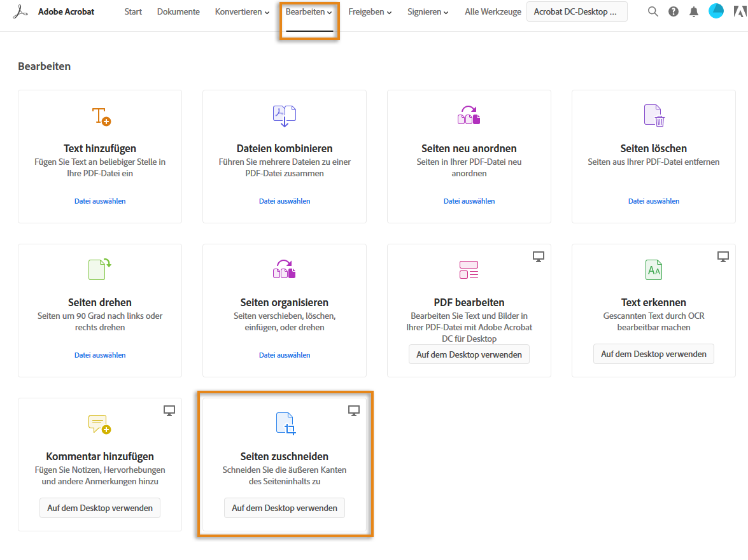Click the Text erkennen OCR icon
Screen dimensions: 748x560
click(653, 270)
